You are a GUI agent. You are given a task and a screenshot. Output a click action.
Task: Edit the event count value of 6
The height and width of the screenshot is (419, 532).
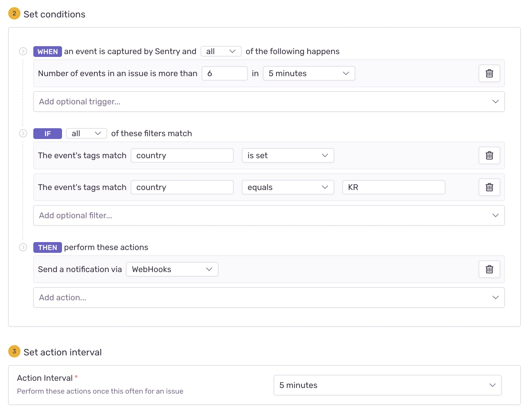pyautogui.click(x=224, y=74)
